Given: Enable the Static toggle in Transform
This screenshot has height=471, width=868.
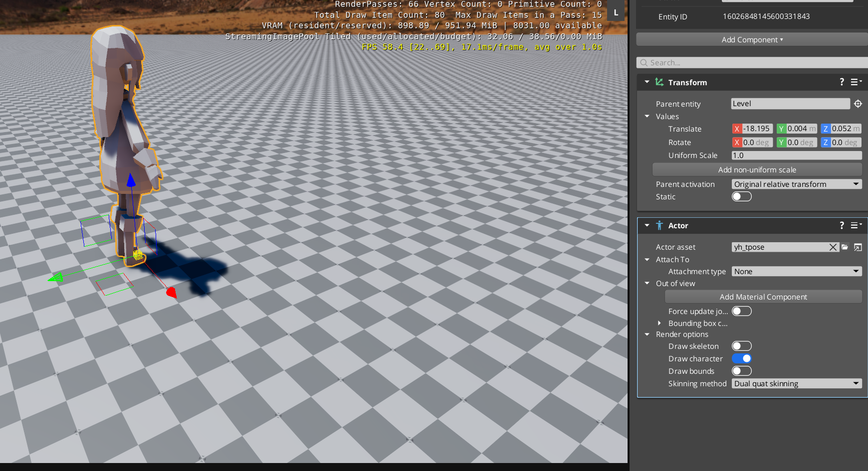Looking at the screenshot, I should [741, 196].
